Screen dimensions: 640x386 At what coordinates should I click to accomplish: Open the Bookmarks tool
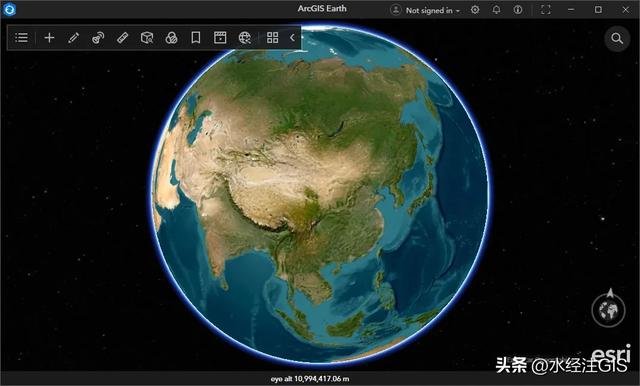pos(196,38)
